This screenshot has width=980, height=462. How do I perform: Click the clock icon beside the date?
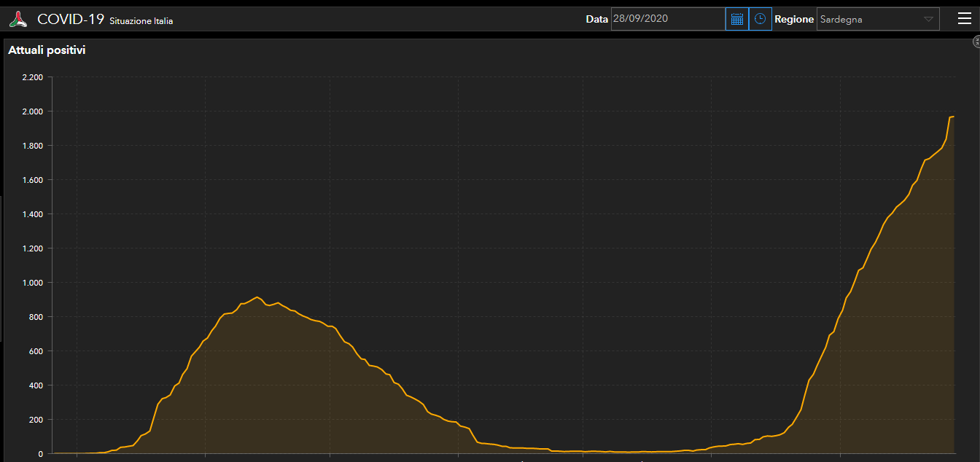[x=761, y=19]
